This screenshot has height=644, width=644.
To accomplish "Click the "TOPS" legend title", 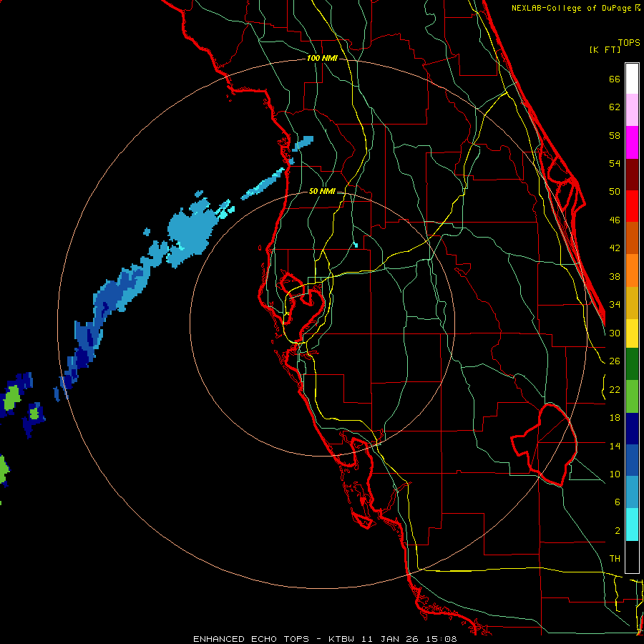I will point(629,42).
